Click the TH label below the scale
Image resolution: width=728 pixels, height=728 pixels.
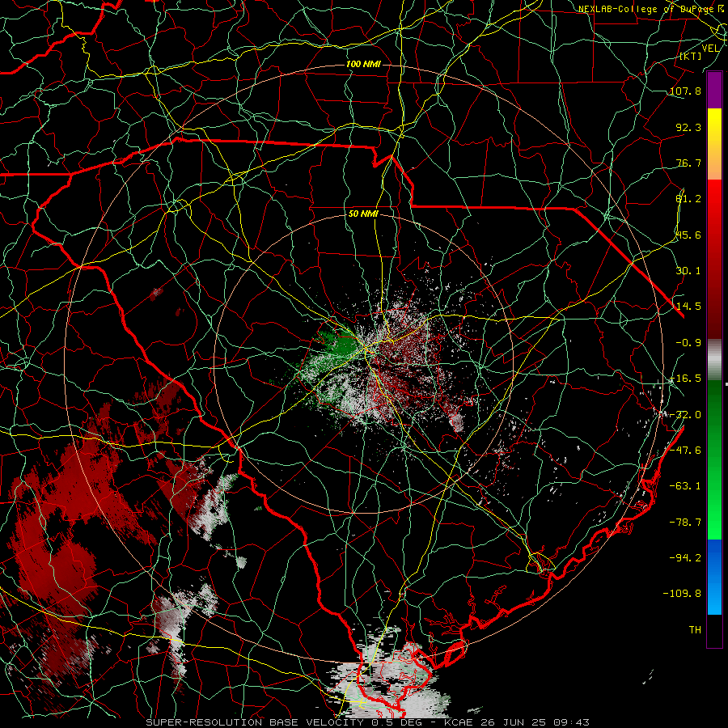point(695,630)
